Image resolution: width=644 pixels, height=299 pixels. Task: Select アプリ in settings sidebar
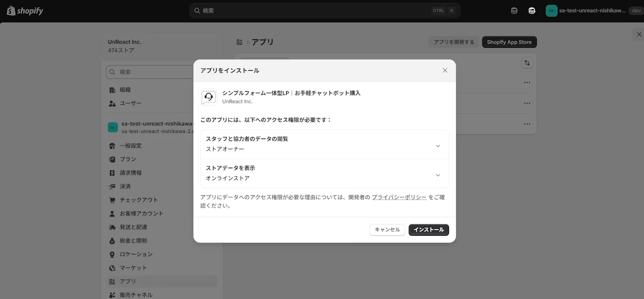tap(162, 281)
